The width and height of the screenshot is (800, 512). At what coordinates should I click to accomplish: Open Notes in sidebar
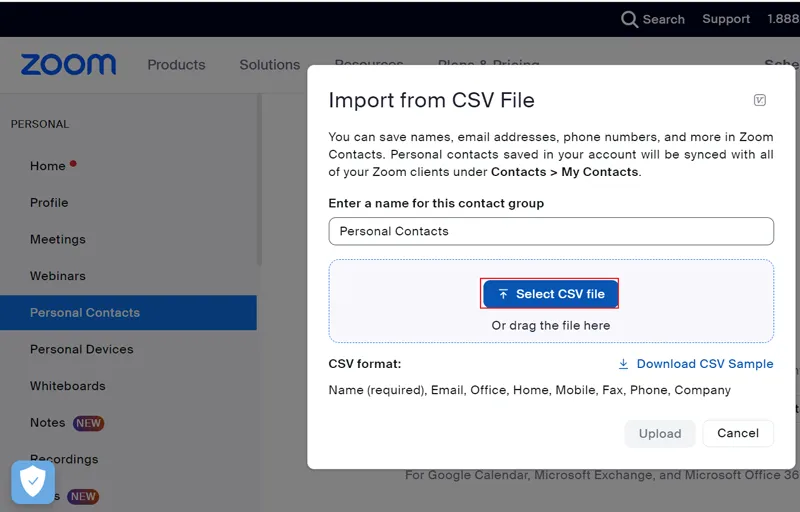point(47,423)
